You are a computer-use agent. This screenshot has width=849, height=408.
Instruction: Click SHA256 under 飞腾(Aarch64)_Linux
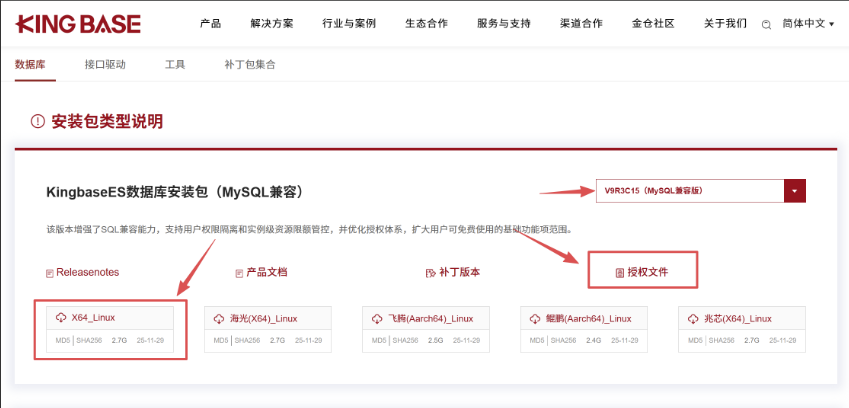pyautogui.click(x=406, y=341)
